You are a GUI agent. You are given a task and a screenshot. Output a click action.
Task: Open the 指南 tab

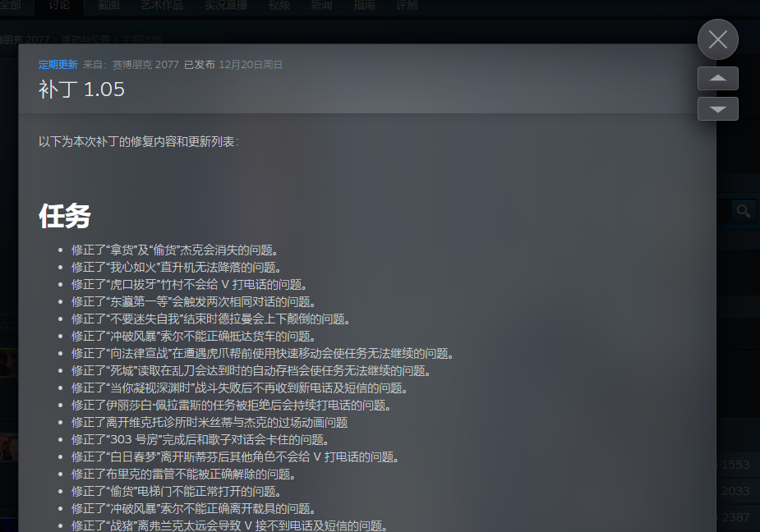tap(364, 5)
